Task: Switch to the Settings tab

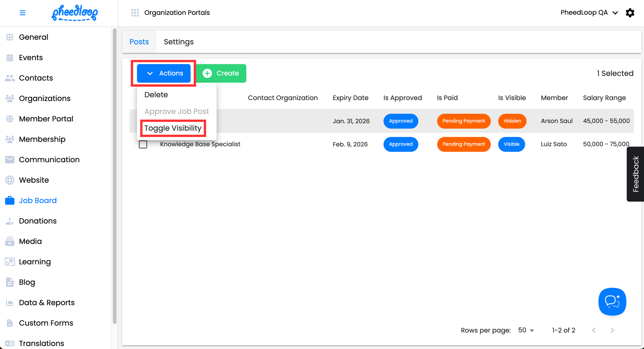Action: (x=178, y=42)
